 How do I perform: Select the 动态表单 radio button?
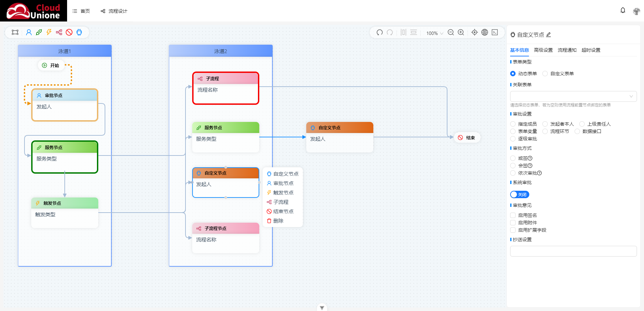pyautogui.click(x=513, y=74)
